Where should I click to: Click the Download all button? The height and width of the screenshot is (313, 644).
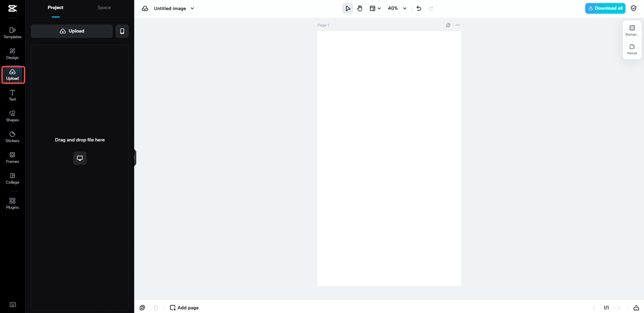605,8
